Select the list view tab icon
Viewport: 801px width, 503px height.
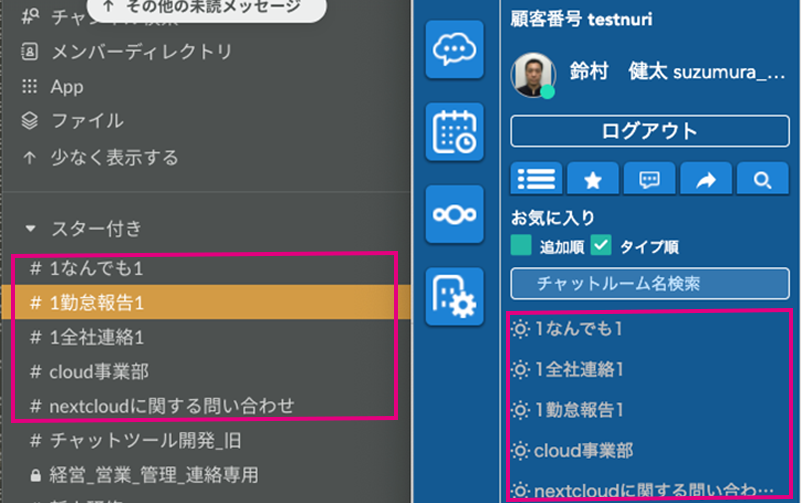[537, 180]
